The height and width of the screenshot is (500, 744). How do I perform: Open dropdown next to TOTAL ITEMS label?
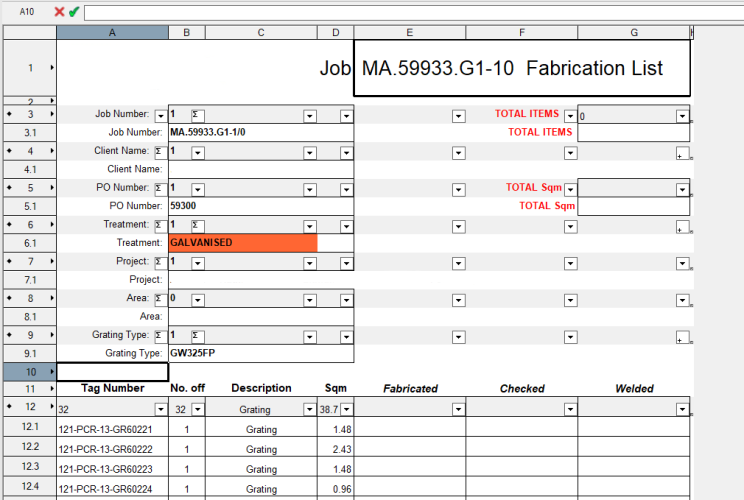click(570, 116)
